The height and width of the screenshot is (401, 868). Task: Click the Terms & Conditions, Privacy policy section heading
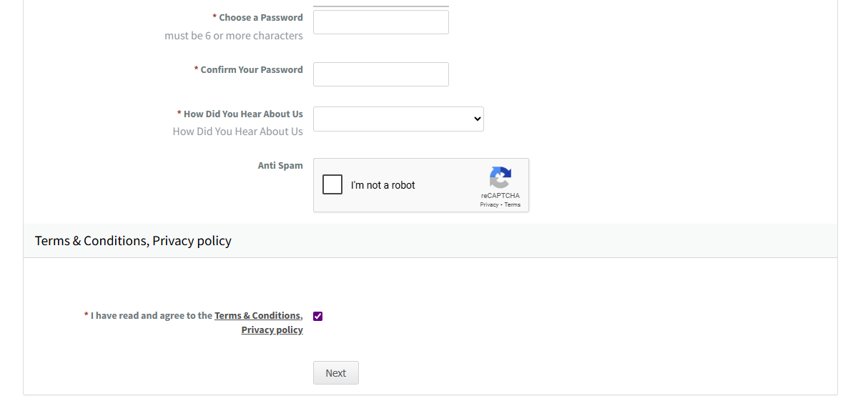coord(133,241)
